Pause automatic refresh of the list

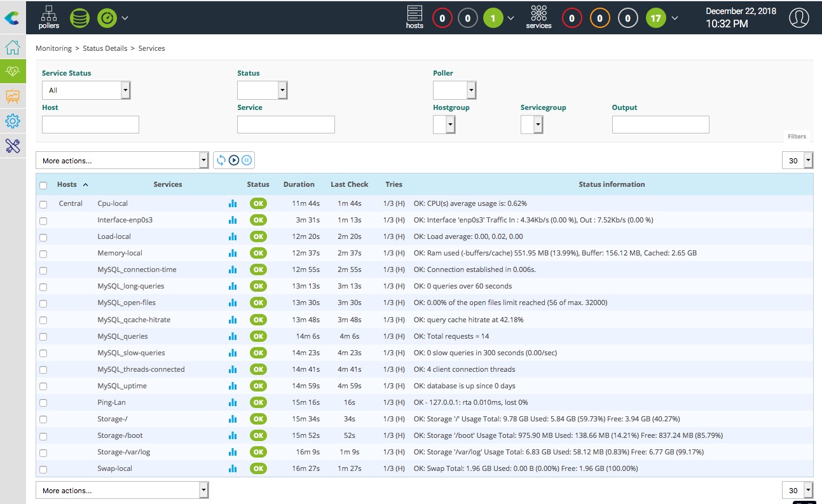point(246,160)
